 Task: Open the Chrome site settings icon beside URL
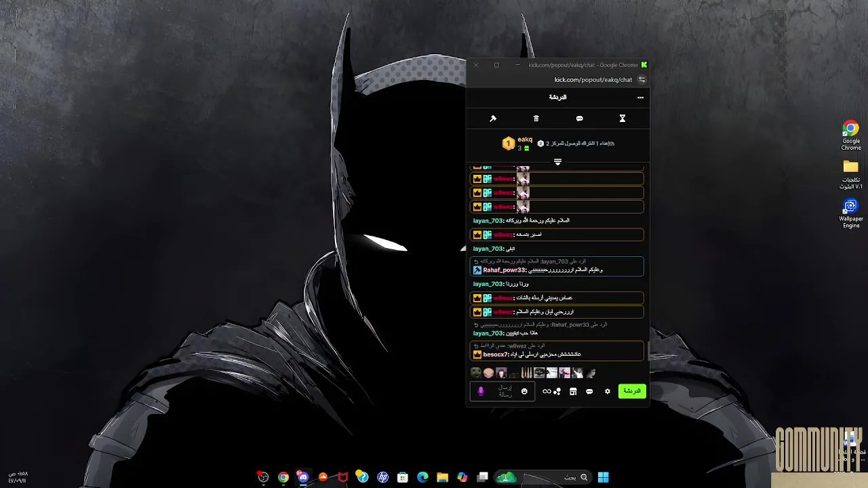[642, 79]
